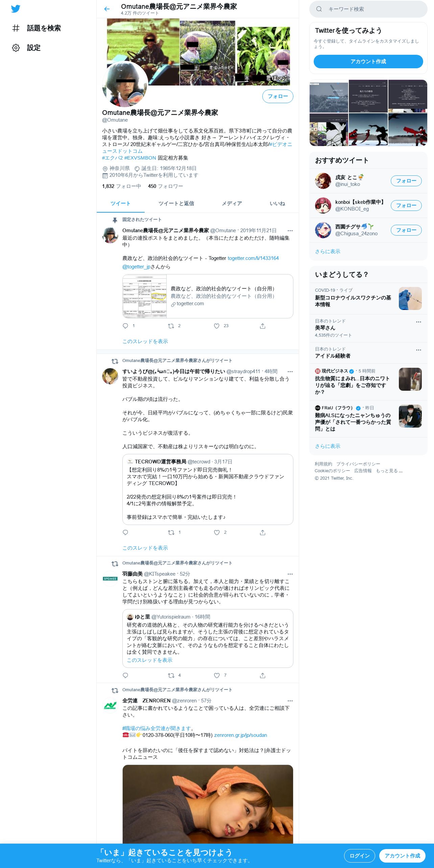Reply to the pinned Togetter tweet
Viewport: 434px width, 868px height.
tap(125, 326)
